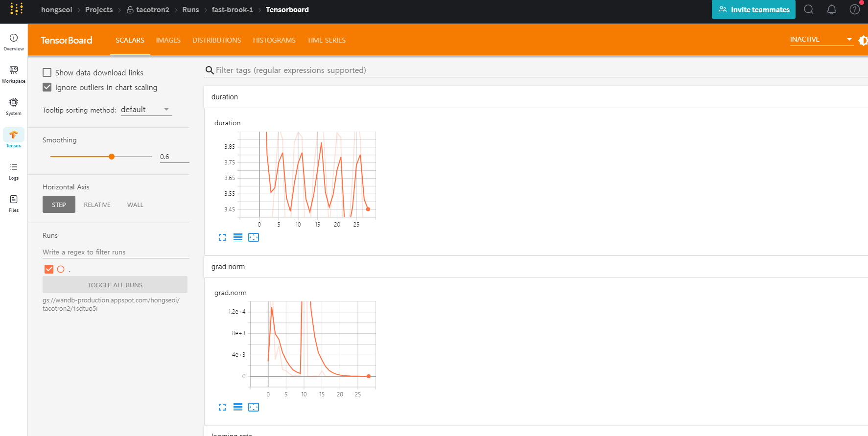The image size is (868, 436).
Task: Collapse the grad.norm section header
Action: click(536, 267)
